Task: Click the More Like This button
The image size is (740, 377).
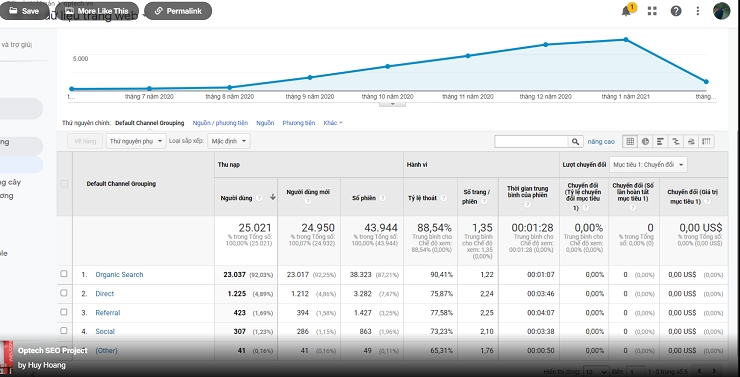Action: (97, 11)
